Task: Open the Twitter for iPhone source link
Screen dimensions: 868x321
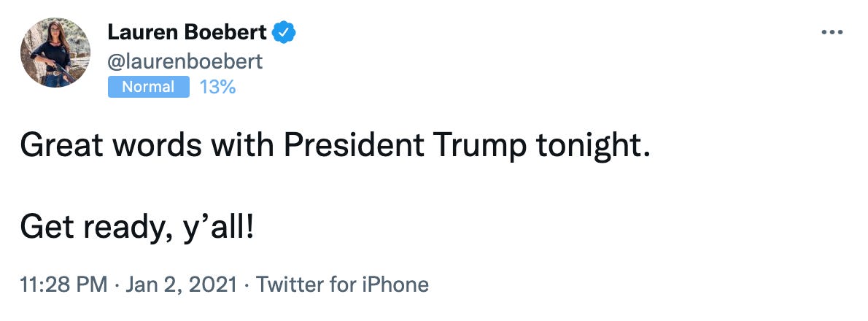Action: click(x=342, y=284)
